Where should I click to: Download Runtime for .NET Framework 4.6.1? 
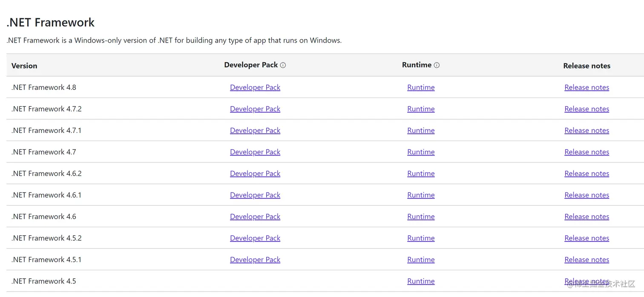[421, 195]
